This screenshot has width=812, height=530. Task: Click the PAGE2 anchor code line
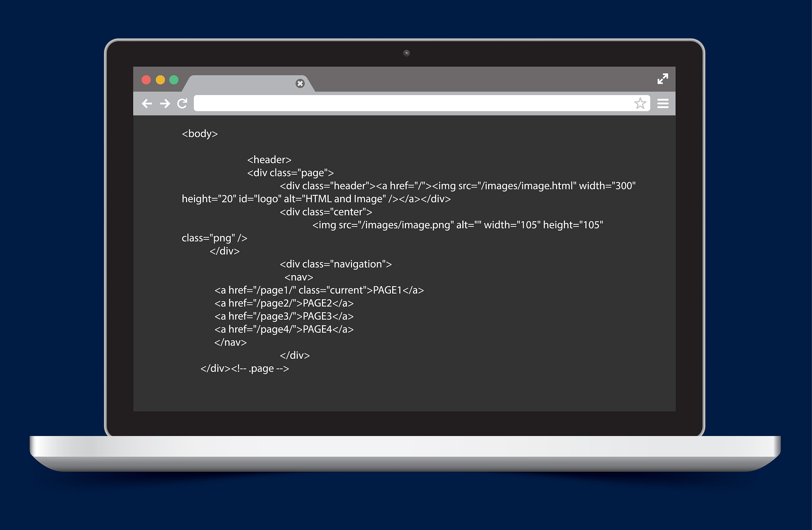(284, 303)
